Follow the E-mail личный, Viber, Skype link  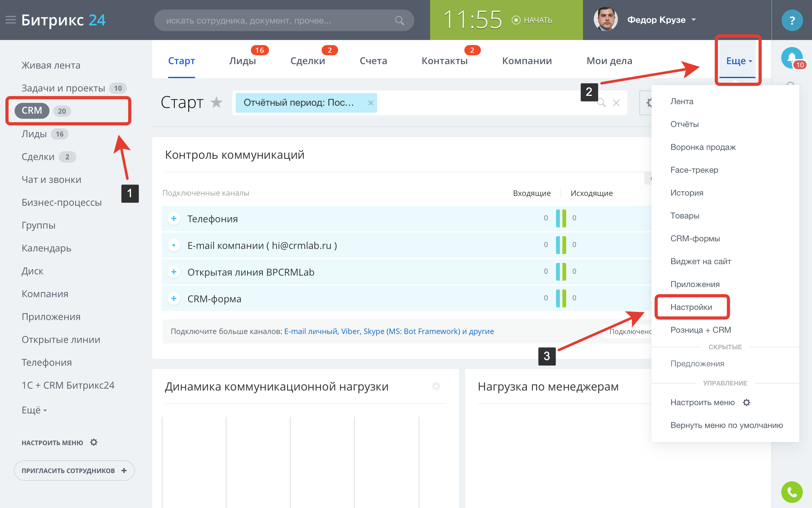(x=389, y=331)
